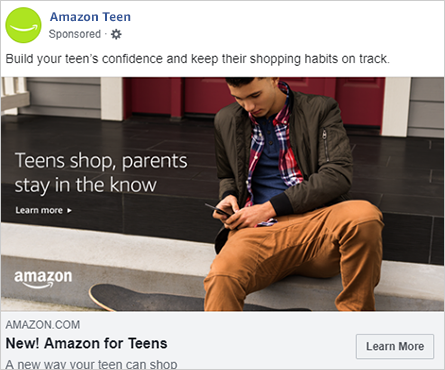
Task: Click the small arrow next to Learn more
Action: [69, 210]
